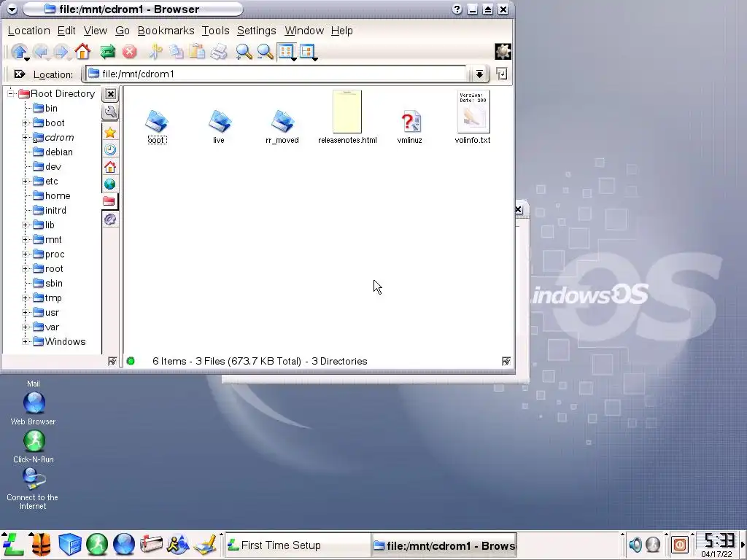Go to Home folder toolbar icon
747x560 pixels.
(82, 52)
